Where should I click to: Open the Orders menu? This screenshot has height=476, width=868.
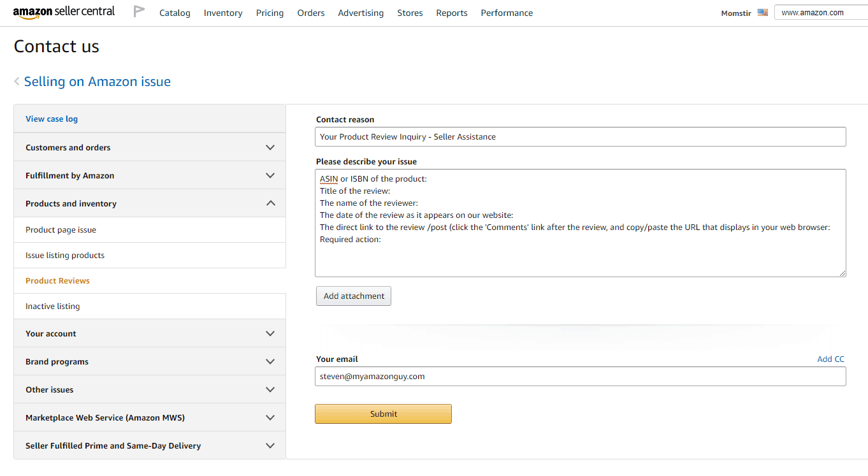point(311,13)
